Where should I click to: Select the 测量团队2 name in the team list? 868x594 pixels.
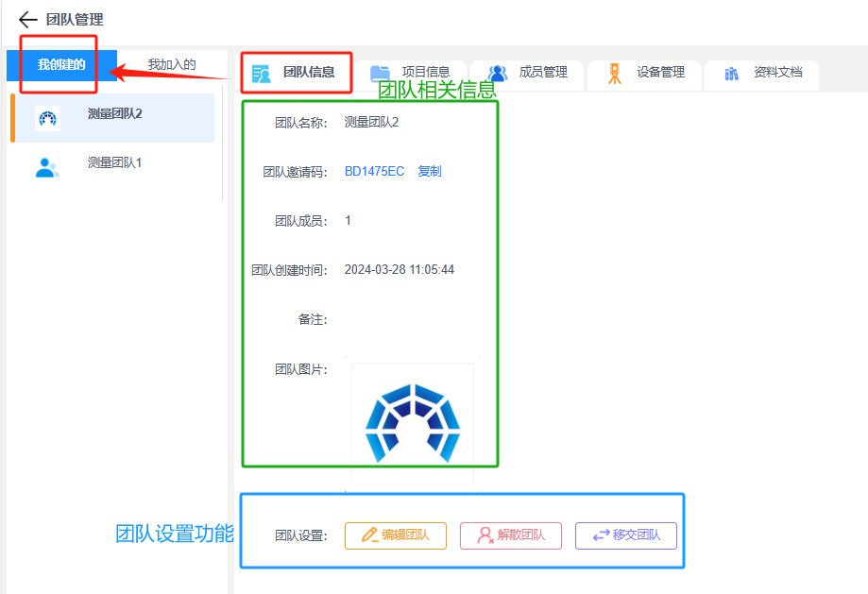[114, 114]
